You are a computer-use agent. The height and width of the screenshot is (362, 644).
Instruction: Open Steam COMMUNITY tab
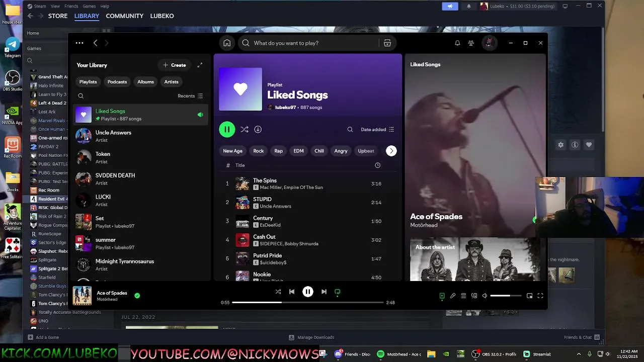pos(125,16)
